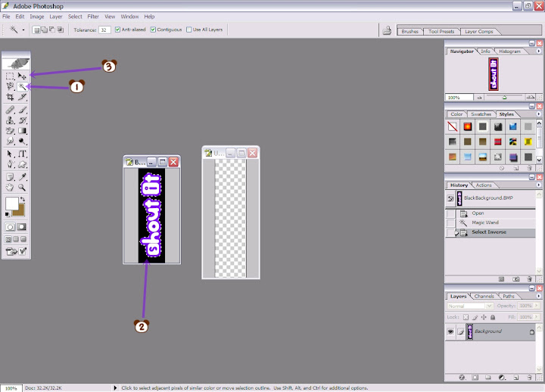Image resolution: width=545 pixels, height=392 pixels.
Task: Select the Move tool
Action: tap(23, 76)
